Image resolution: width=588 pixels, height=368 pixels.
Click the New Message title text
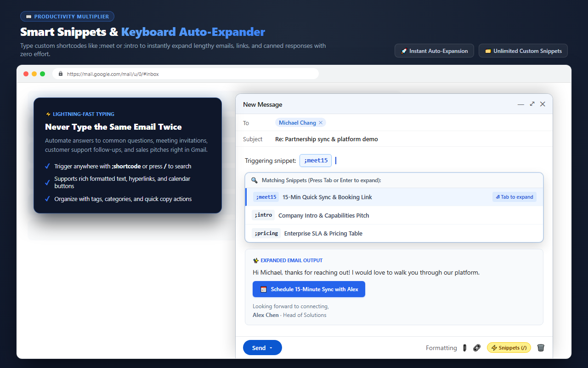[263, 104]
